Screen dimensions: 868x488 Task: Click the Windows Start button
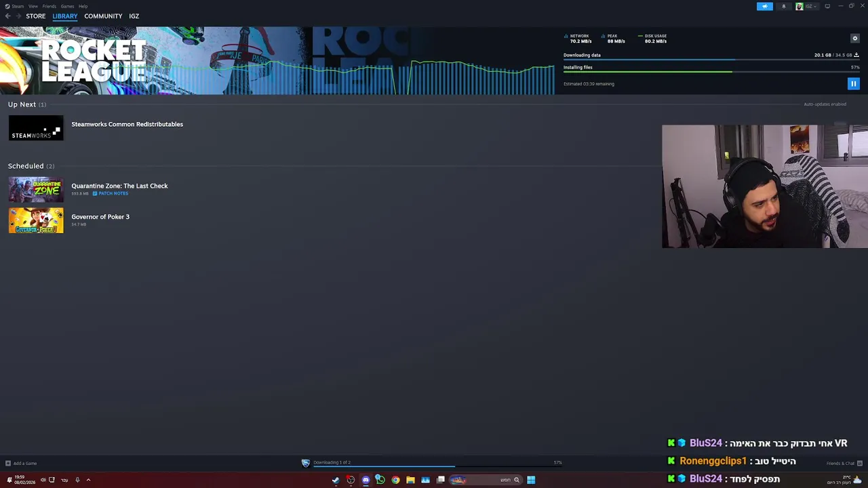pos(531,480)
